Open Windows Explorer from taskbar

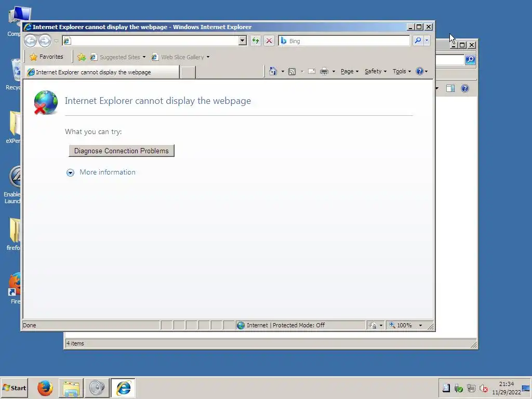(71, 388)
